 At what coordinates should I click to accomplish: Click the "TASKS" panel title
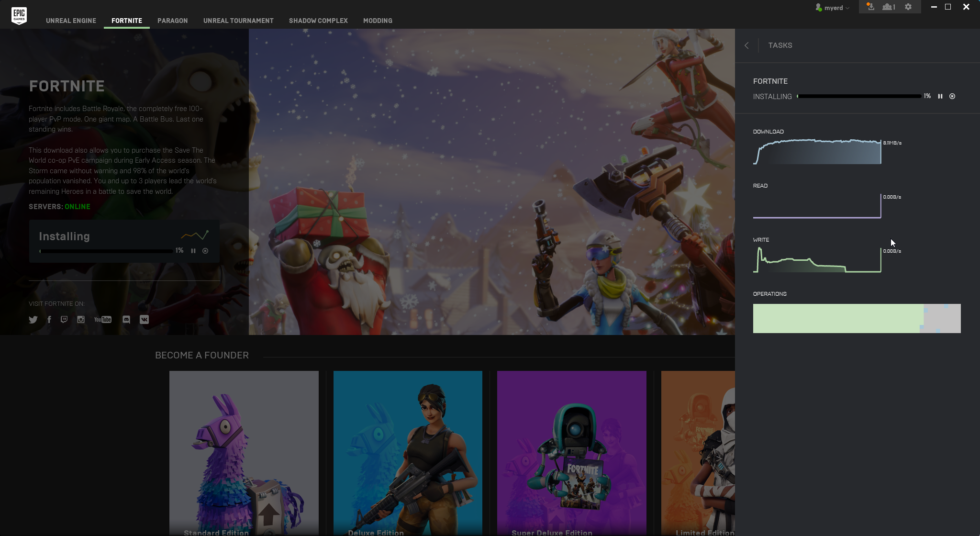[780, 45]
